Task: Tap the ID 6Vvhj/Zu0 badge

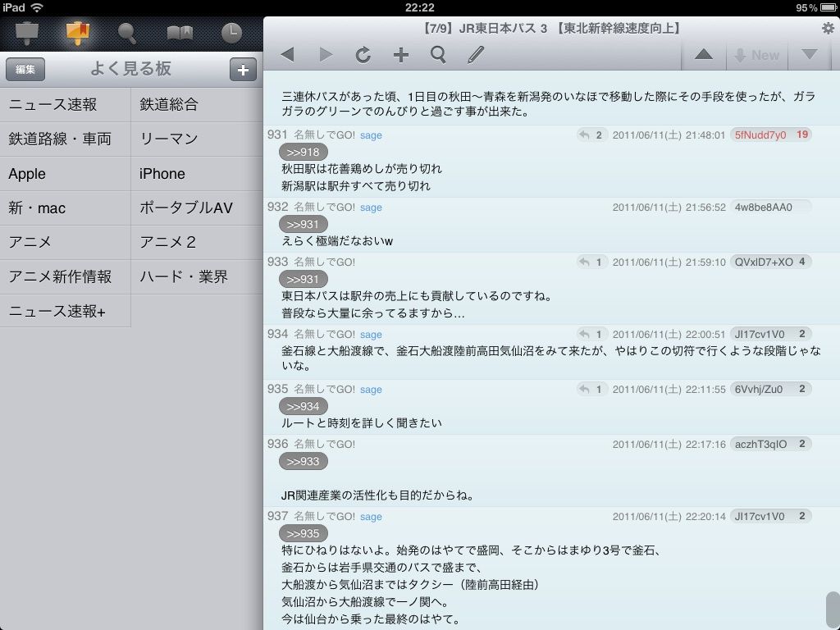Action: 771,390
